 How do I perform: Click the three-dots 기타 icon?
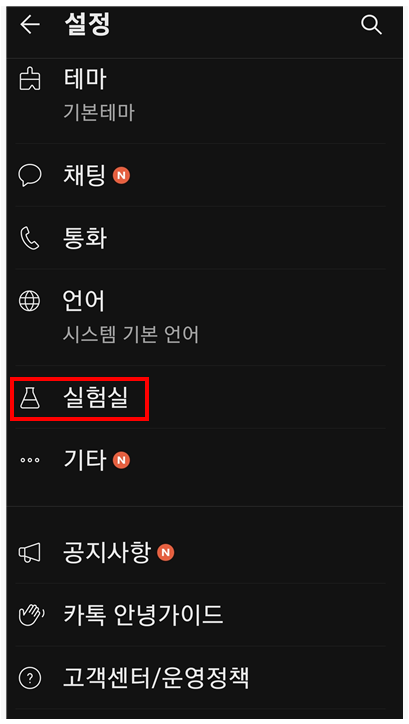tap(30, 460)
